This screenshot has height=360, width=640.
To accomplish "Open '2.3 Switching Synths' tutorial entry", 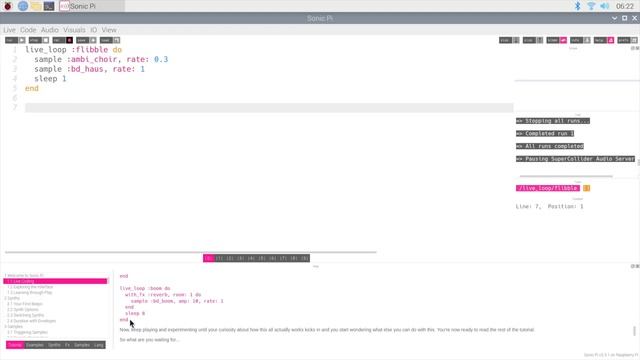I will tap(26, 315).
